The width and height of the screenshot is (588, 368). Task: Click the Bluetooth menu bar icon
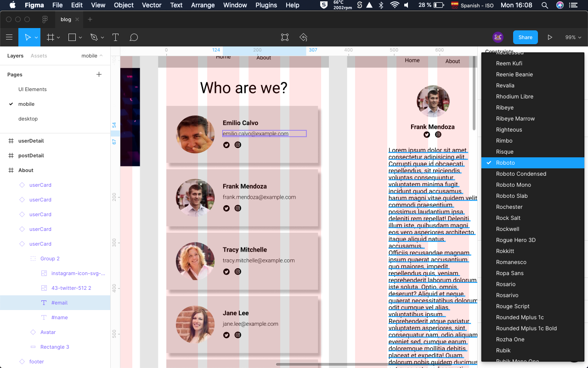click(381, 5)
